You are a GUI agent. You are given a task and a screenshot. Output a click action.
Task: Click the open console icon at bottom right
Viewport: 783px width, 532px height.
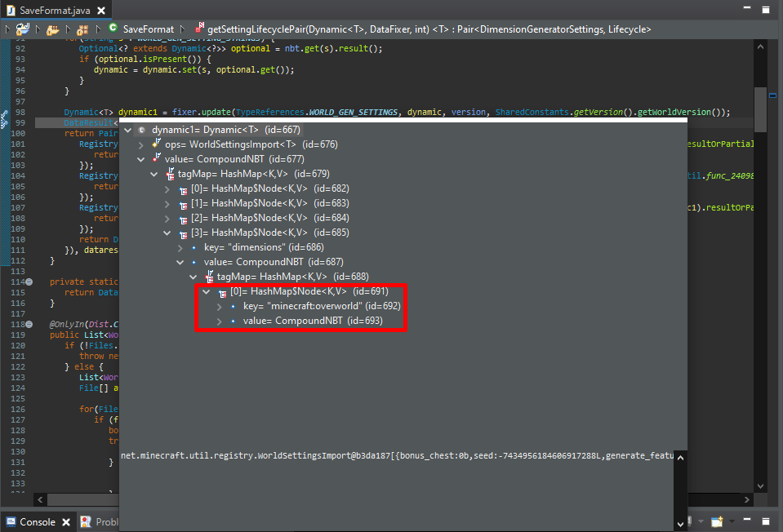click(x=718, y=522)
